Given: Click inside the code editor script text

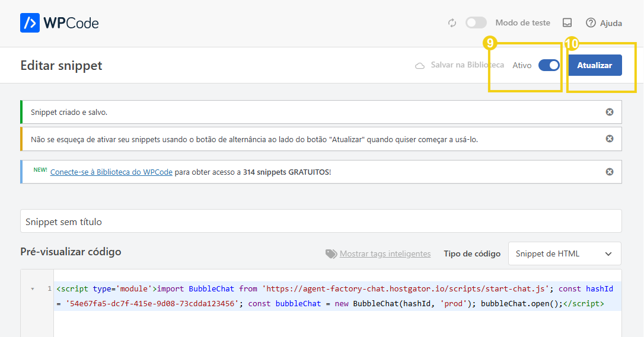Looking at the screenshot, I should pyautogui.click(x=334, y=296).
